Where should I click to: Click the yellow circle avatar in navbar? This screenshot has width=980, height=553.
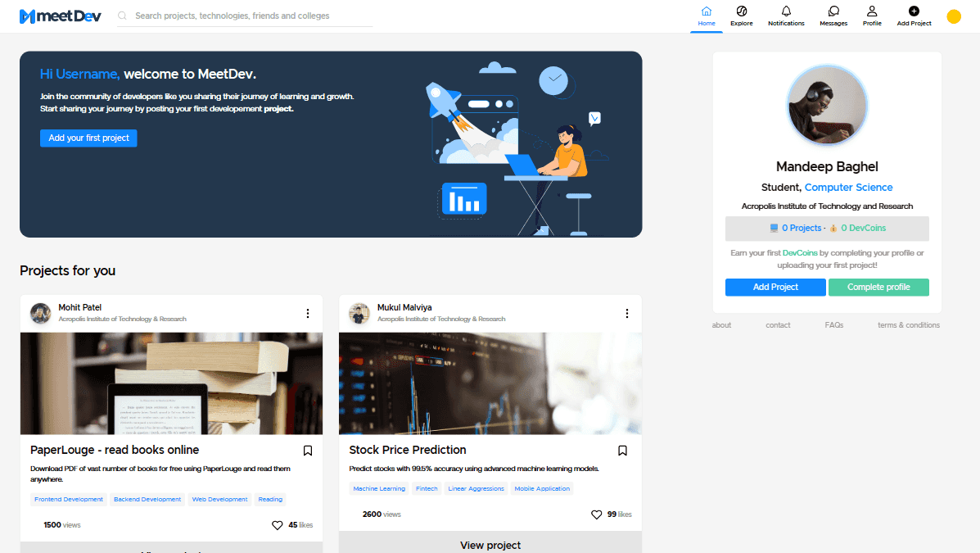953,16
